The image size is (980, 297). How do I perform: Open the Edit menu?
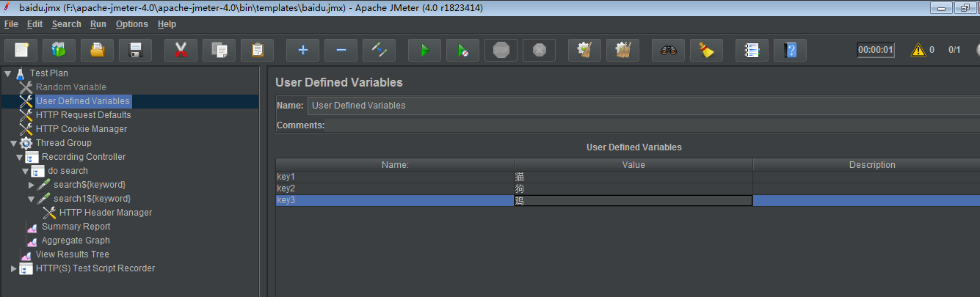pyautogui.click(x=35, y=24)
